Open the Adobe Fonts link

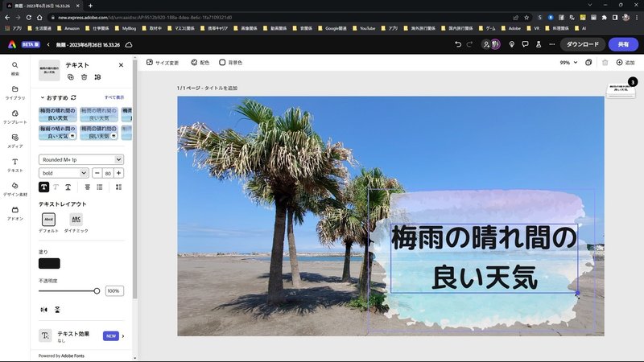pos(73,356)
